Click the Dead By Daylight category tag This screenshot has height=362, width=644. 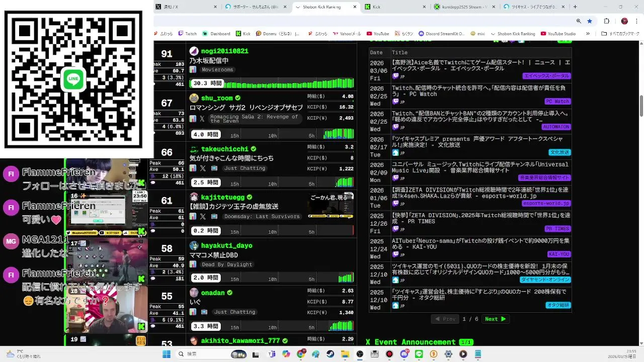(227, 264)
